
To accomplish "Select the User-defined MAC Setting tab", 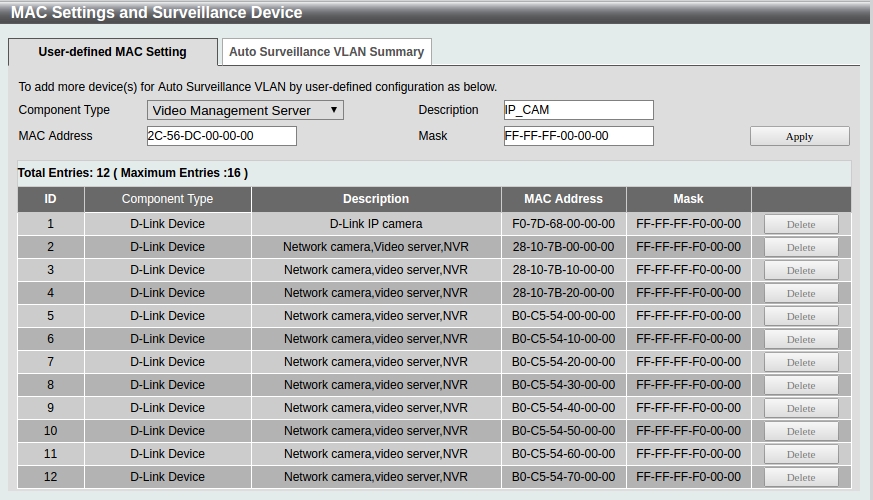I will click(112, 52).
